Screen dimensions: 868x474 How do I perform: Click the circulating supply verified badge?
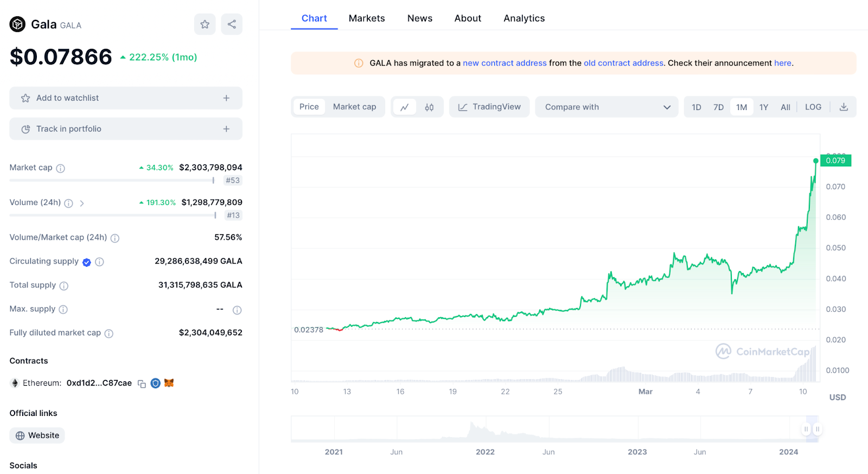87,262
